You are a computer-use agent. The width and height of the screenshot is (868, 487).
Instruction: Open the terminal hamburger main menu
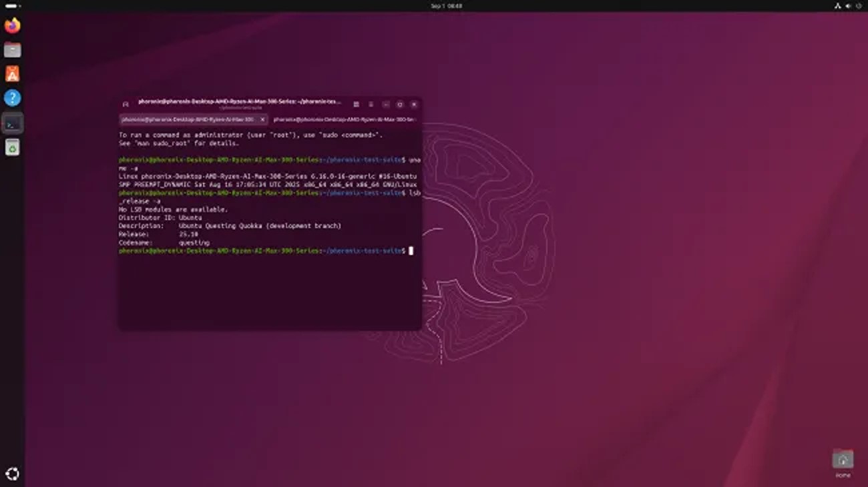click(x=371, y=104)
